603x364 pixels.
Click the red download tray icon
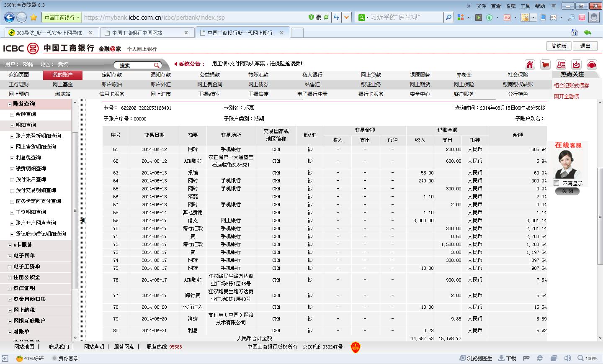pyautogui.click(x=576, y=64)
